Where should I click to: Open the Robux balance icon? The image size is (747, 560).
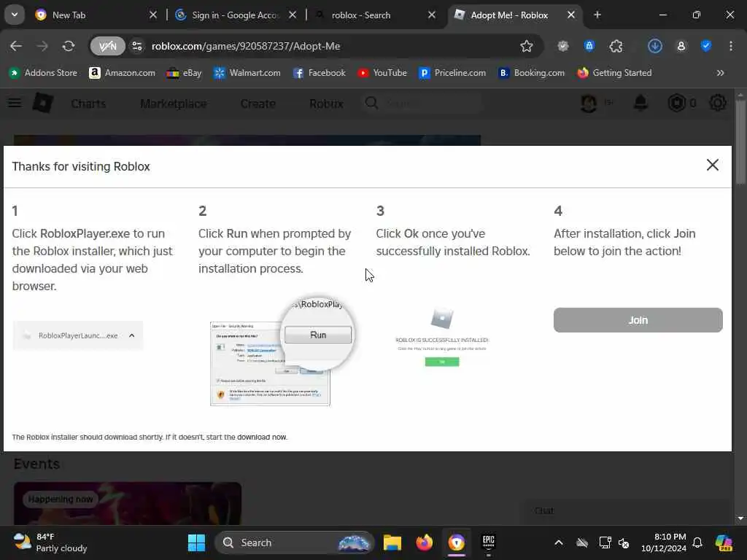click(677, 103)
